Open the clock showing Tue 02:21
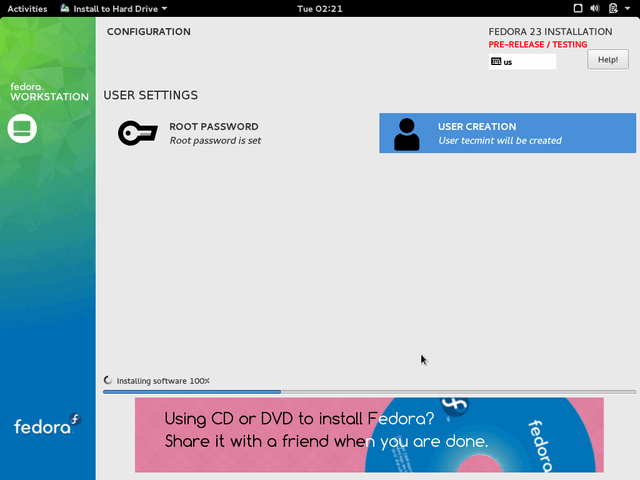 [320, 9]
